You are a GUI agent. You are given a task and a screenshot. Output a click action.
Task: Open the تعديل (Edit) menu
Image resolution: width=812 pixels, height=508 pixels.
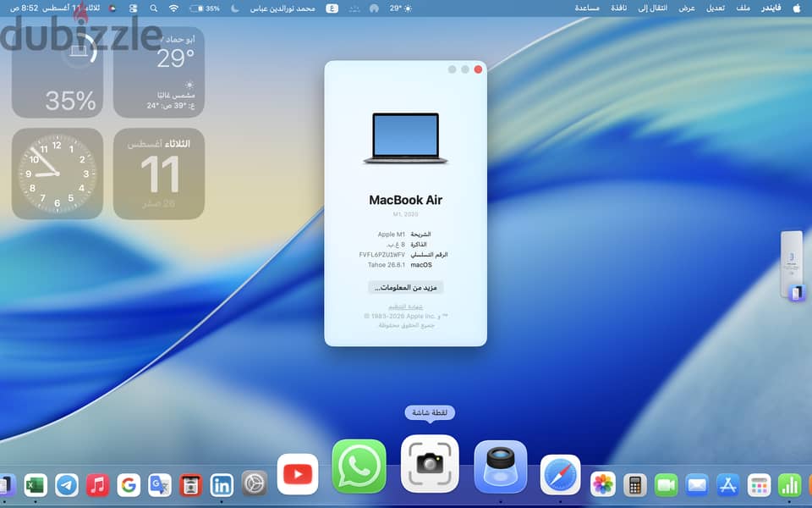click(x=716, y=8)
